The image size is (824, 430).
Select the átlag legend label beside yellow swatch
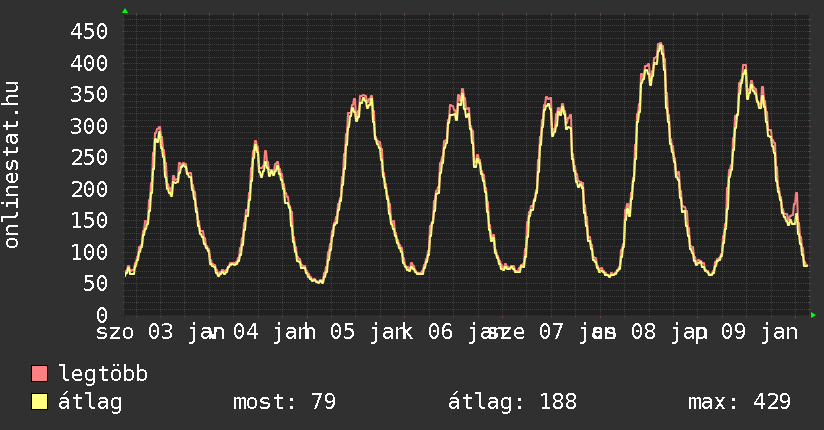click(x=90, y=403)
